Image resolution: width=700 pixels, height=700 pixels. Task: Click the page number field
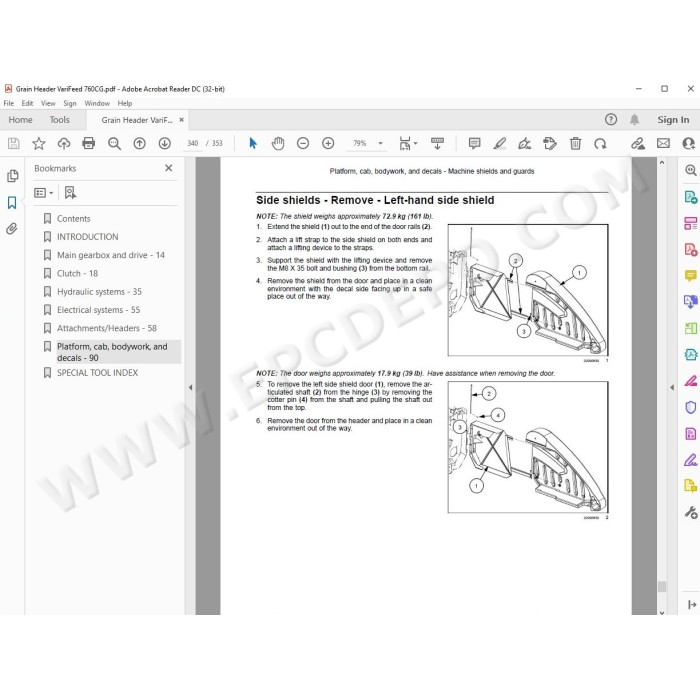193,143
